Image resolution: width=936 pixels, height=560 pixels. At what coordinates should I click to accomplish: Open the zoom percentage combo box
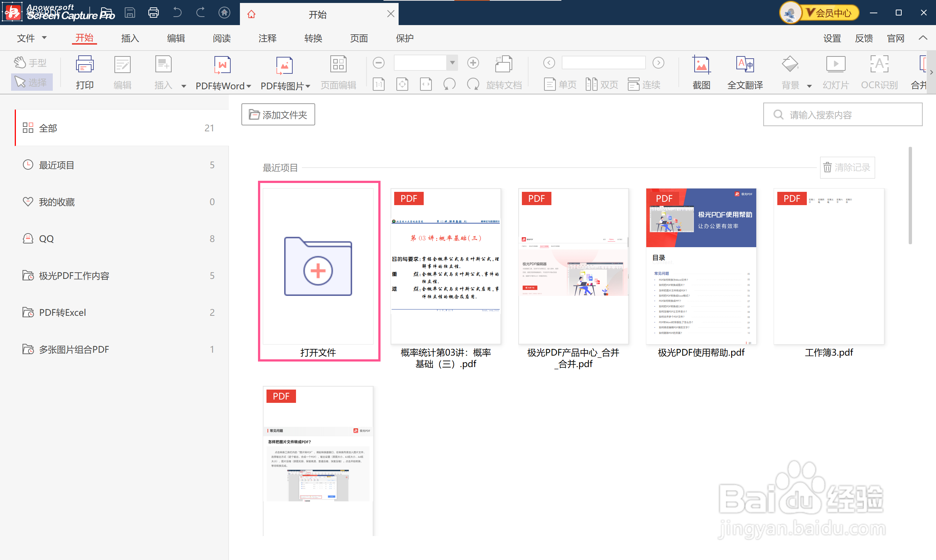tap(452, 63)
